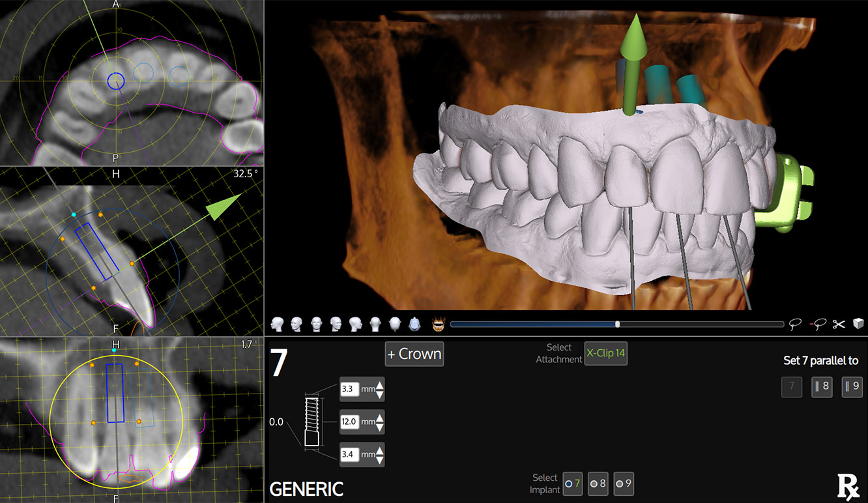Open the X-Clip 14 attachment selector
Image resolution: width=868 pixels, height=503 pixels.
point(605,353)
